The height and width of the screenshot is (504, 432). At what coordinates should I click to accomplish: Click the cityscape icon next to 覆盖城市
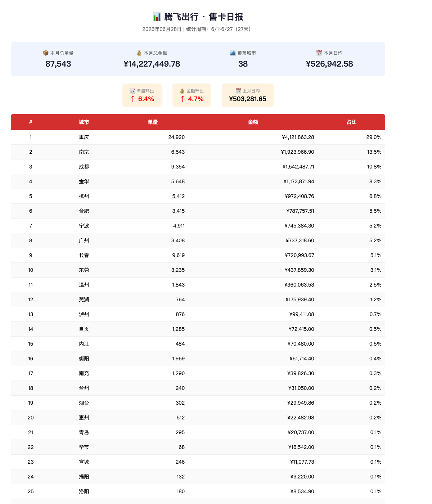[x=233, y=53]
